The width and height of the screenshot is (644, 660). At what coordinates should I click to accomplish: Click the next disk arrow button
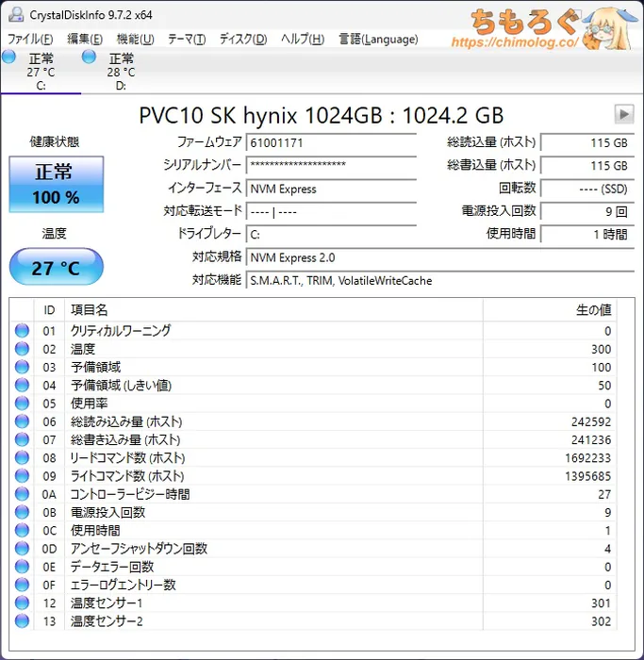click(623, 114)
